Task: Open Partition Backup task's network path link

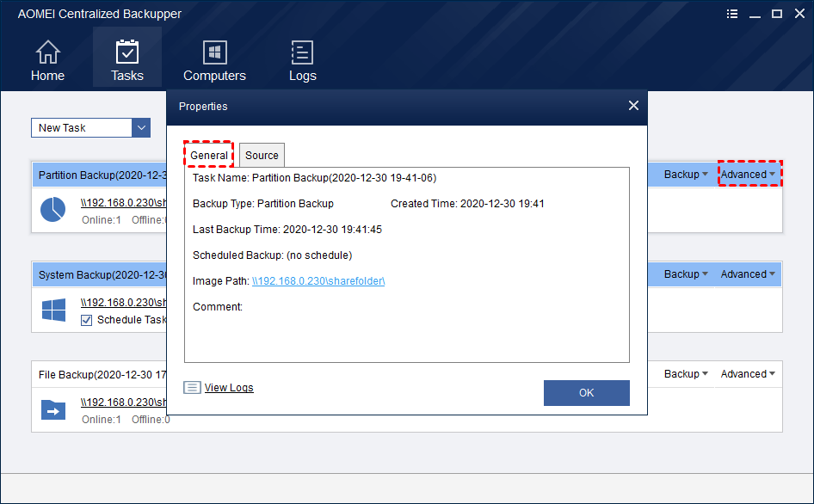Action: (x=124, y=202)
